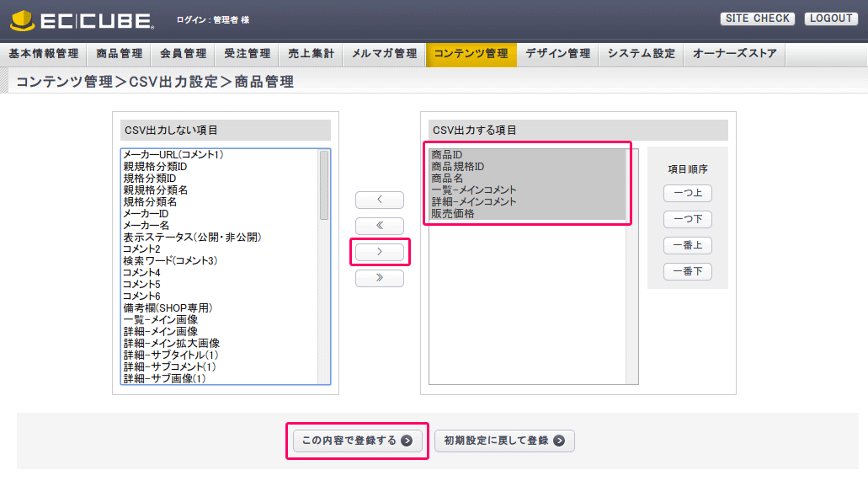The height and width of the screenshot is (481, 868).
Task: Click single left arrow move button
Action: pyautogui.click(x=379, y=200)
